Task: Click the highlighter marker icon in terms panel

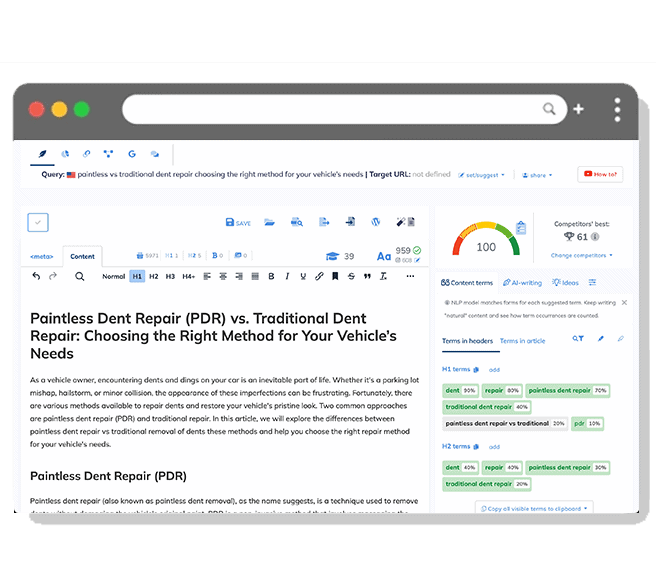Action: (601, 338)
